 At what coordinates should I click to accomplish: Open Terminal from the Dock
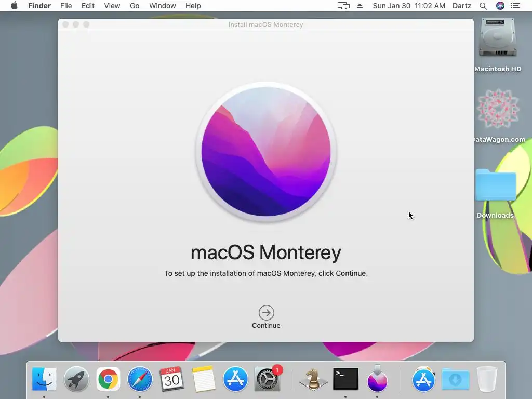pos(345,379)
